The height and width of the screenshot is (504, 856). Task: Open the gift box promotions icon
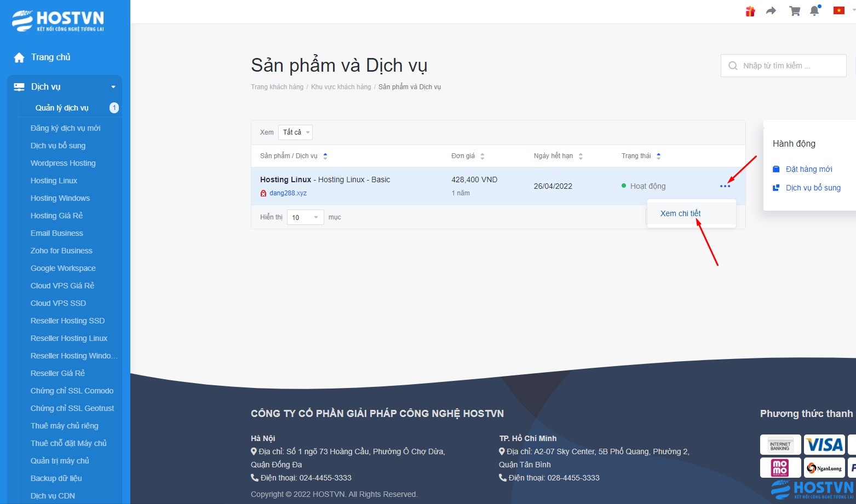tap(750, 11)
